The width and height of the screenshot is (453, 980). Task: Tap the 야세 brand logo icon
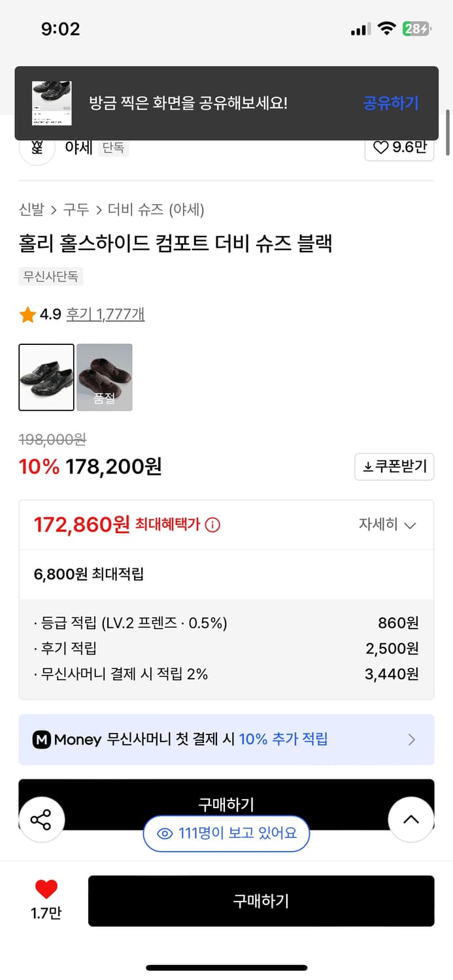click(37, 149)
